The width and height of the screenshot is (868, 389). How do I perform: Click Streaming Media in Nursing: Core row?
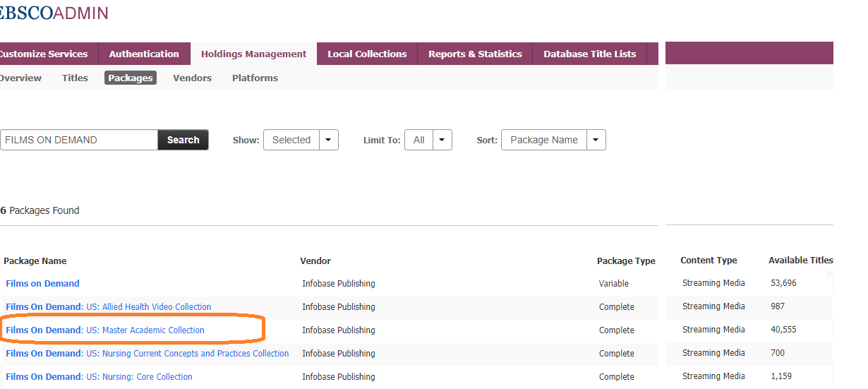click(x=713, y=376)
